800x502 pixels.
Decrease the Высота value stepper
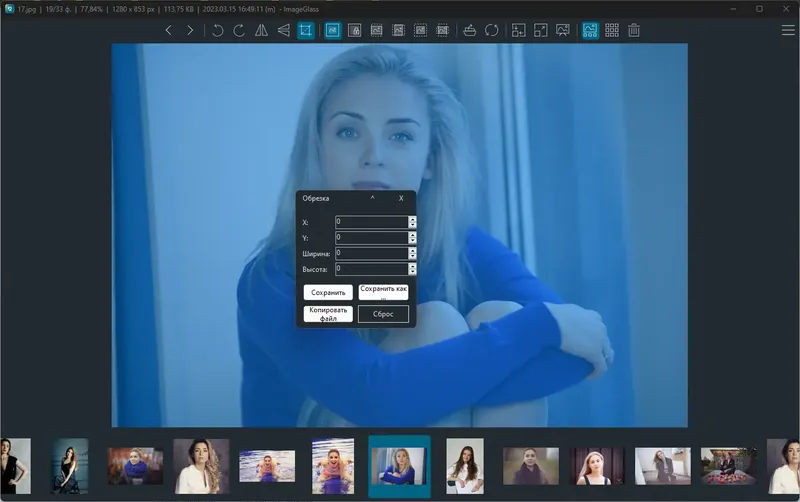click(x=412, y=272)
